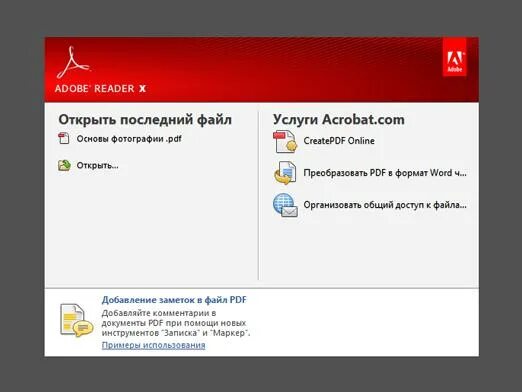Click the Услуги Acrobat.com heading

tap(339, 119)
